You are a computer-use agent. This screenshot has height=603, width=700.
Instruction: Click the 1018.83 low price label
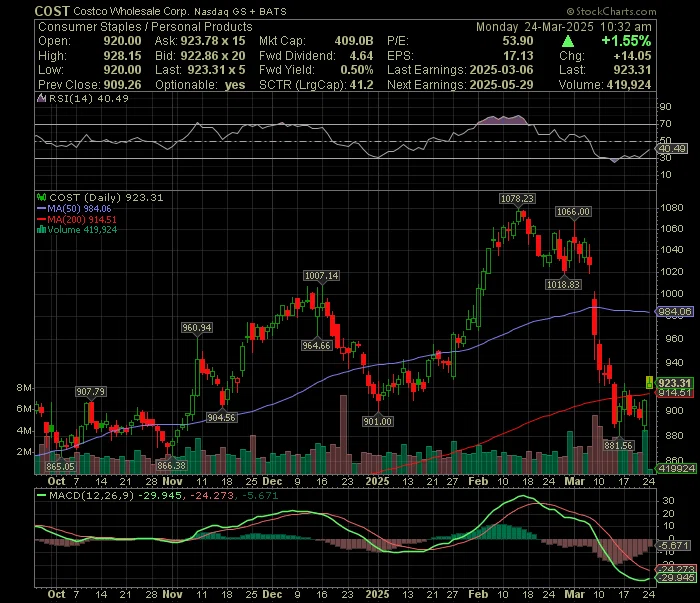pos(563,284)
